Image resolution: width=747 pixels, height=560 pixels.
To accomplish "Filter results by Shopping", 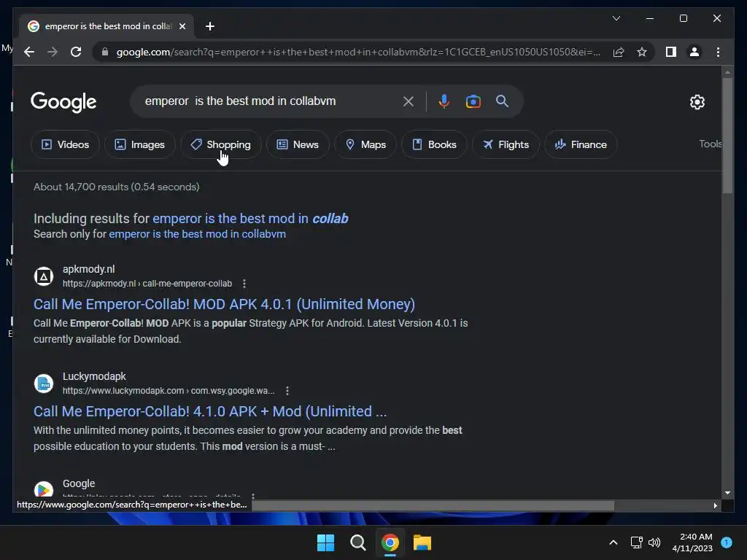I will pos(220,144).
